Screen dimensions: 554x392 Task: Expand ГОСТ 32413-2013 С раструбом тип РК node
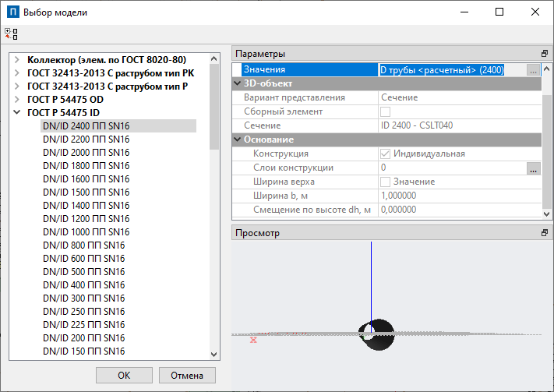[16, 73]
